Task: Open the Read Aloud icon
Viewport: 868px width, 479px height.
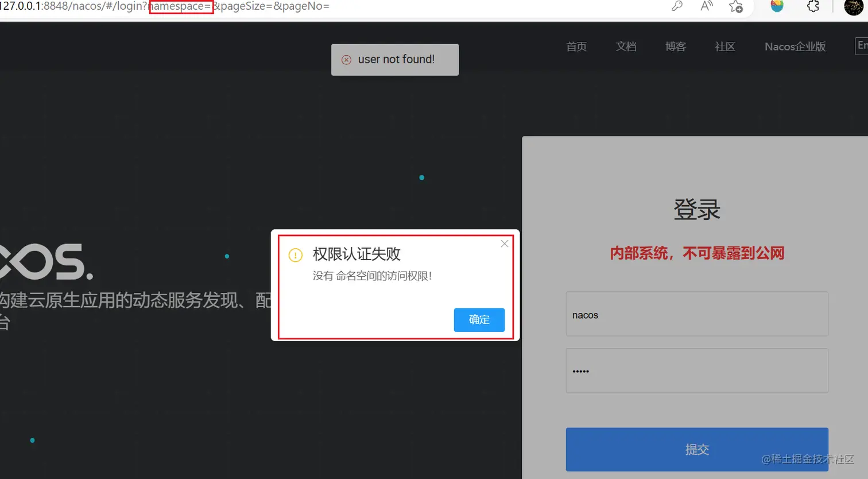Action: [x=707, y=6]
